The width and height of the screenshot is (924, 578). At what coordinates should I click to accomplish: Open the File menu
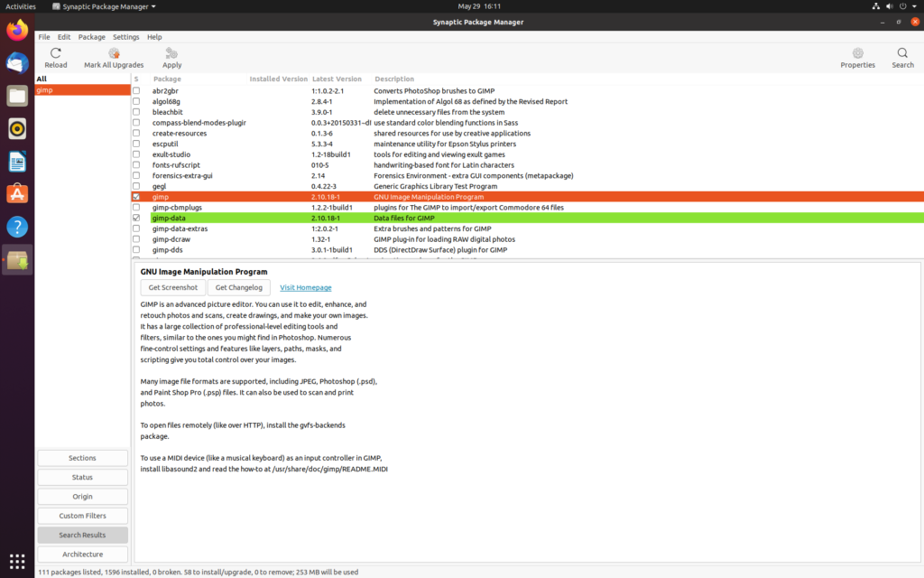44,36
